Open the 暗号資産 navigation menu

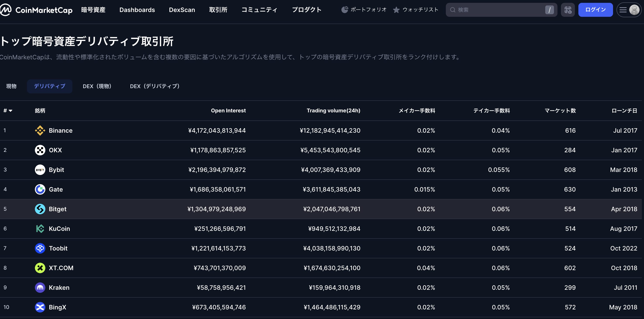[x=93, y=10]
